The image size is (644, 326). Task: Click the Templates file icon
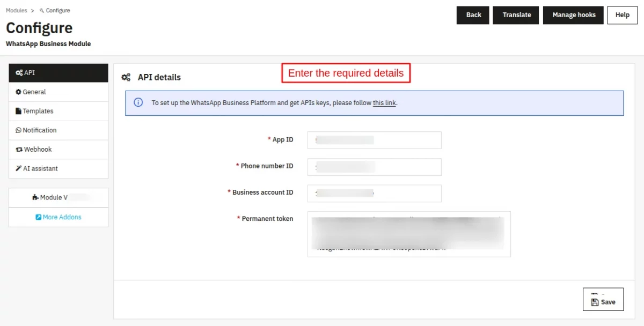pyautogui.click(x=18, y=111)
